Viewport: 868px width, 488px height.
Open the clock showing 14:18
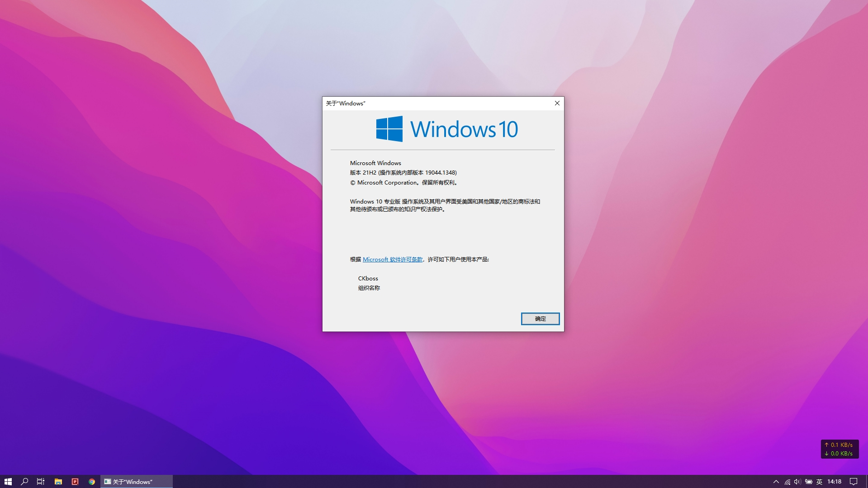click(x=835, y=482)
